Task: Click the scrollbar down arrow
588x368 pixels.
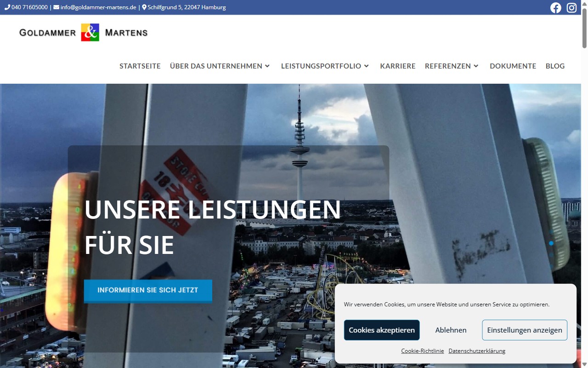Action: click(584, 364)
